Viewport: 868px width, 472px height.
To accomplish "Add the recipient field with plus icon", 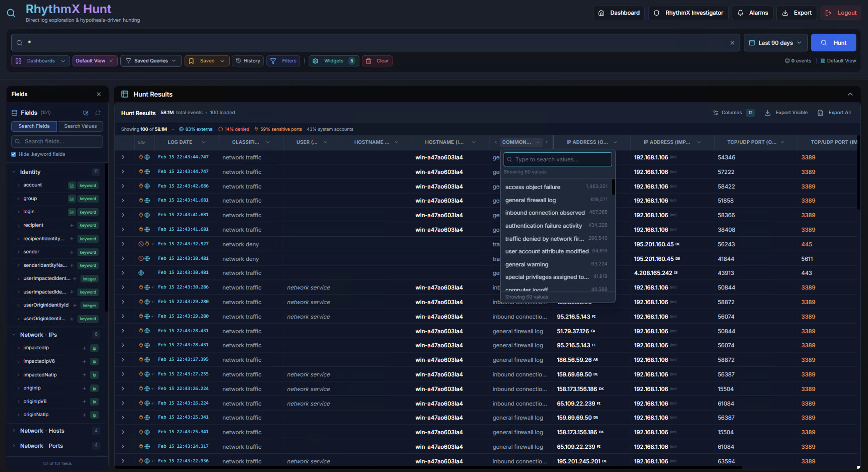I will pyautogui.click(x=72, y=225).
